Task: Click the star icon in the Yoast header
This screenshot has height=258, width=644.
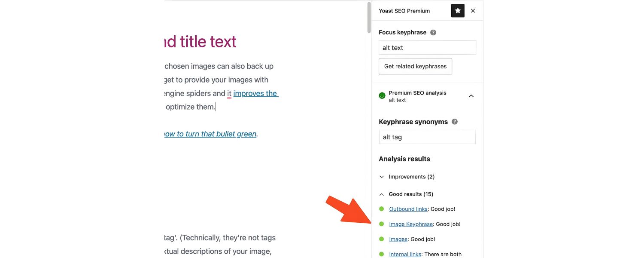Action: click(x=457, y=10)
